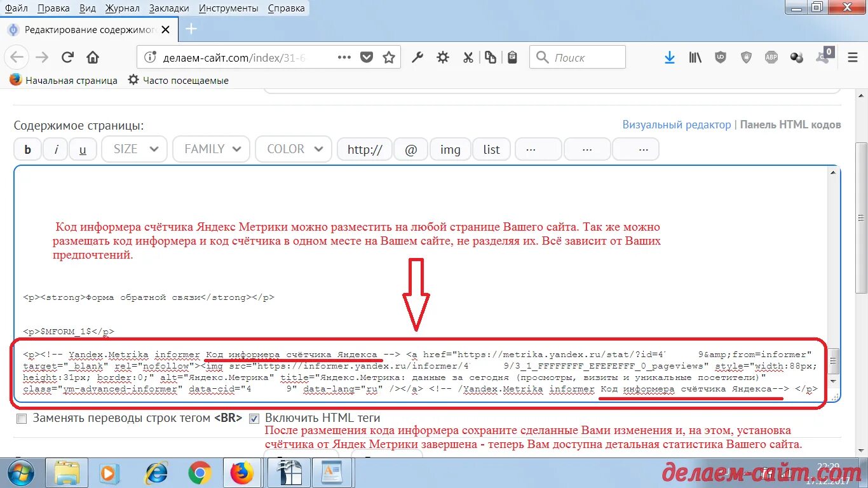
Task: Open a new browser tab
Action: [x=191, y=29]
